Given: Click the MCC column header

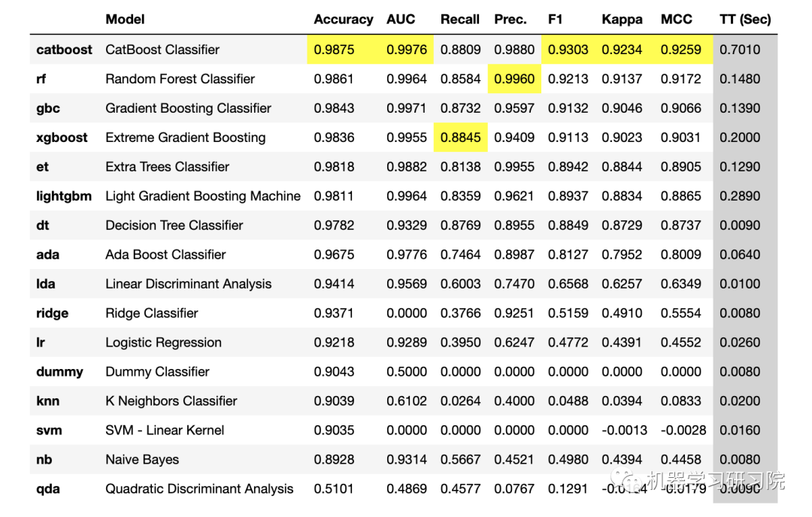Looking at the screenshot, I should coord(677,19).
